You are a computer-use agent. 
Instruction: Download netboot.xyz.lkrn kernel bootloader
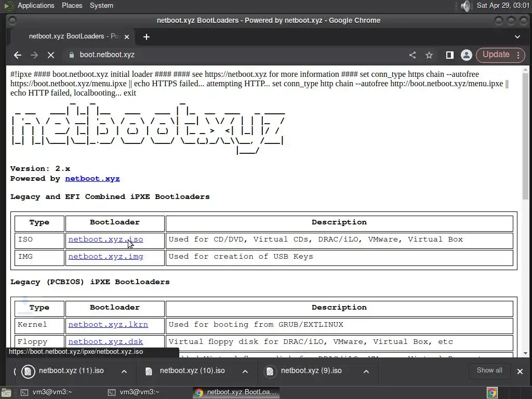[x=108, y=325]
